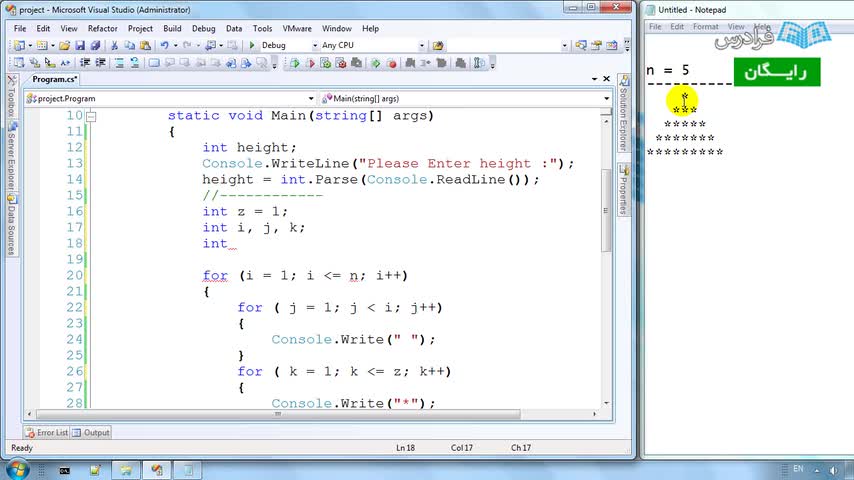Start debugging with the green play arrow
Screen dimensions: 854x480
point(252,46)
